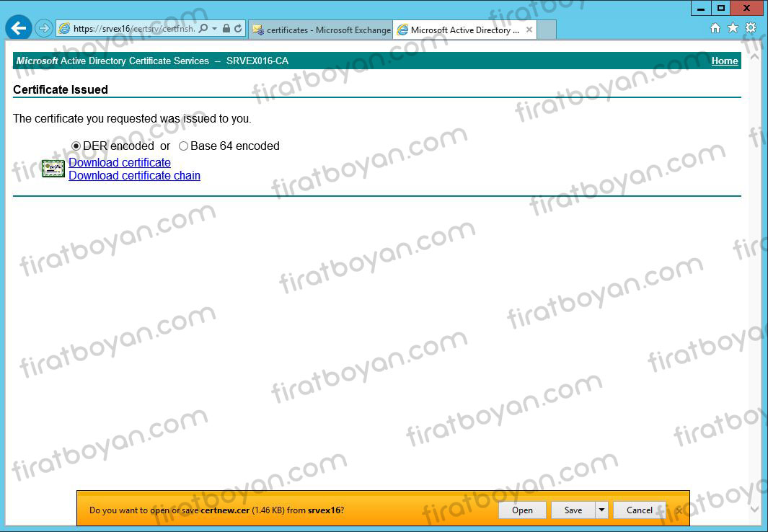Screen dimensions: 768x532
Task: Click the certnew.cer filename in download bar
Action: (225, 510)
